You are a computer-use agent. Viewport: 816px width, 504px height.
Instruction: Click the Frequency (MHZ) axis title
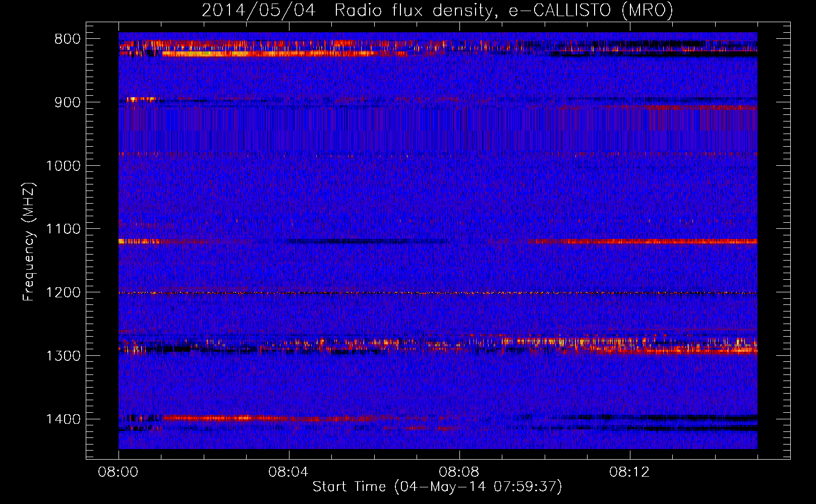coord(29,242)
